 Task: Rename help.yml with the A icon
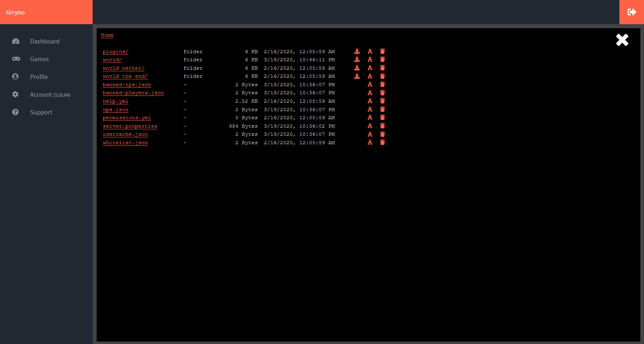(x=370, y=101)
